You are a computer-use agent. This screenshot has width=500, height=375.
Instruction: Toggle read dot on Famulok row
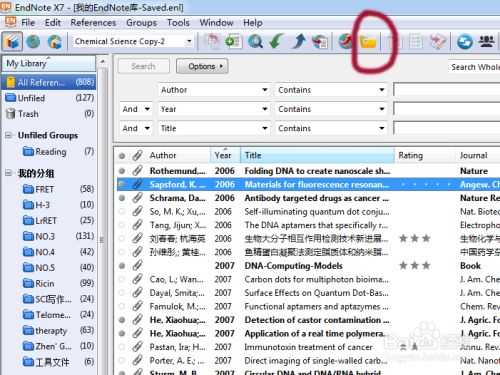pos(122,306)
